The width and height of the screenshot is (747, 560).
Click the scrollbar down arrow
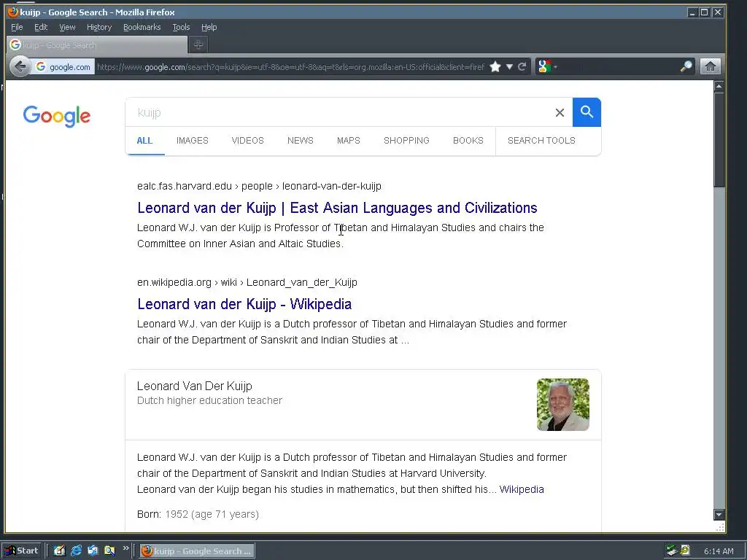coord(719,514)
